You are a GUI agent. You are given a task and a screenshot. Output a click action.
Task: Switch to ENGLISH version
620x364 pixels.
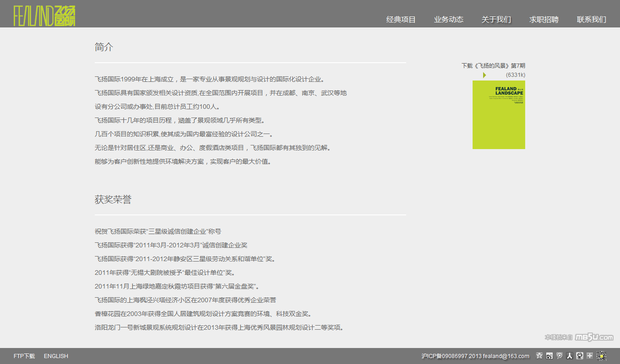56,356
